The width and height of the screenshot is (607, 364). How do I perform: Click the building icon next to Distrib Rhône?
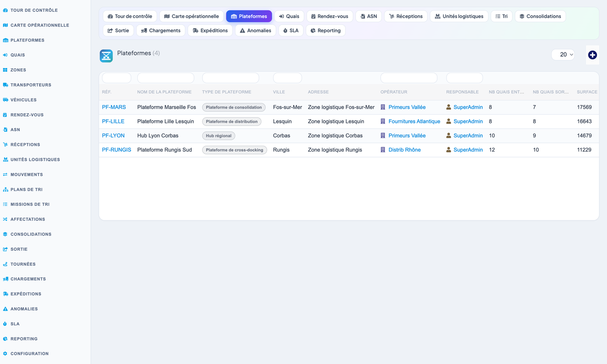(383, 149)
